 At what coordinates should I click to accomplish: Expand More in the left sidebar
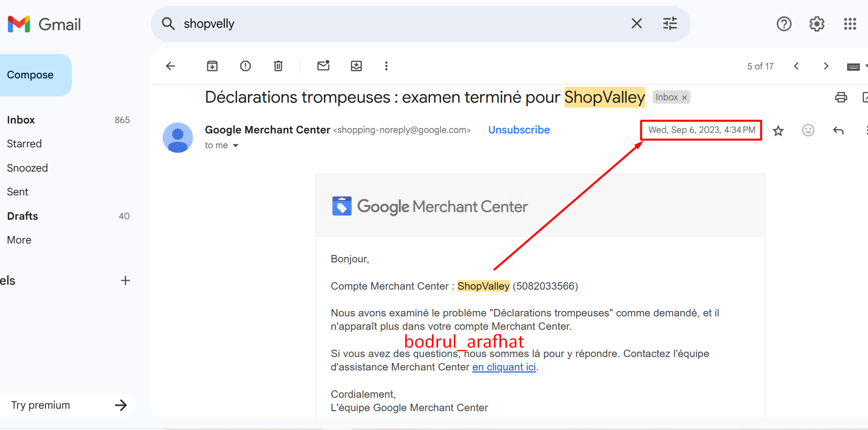[x=19, y=240]
